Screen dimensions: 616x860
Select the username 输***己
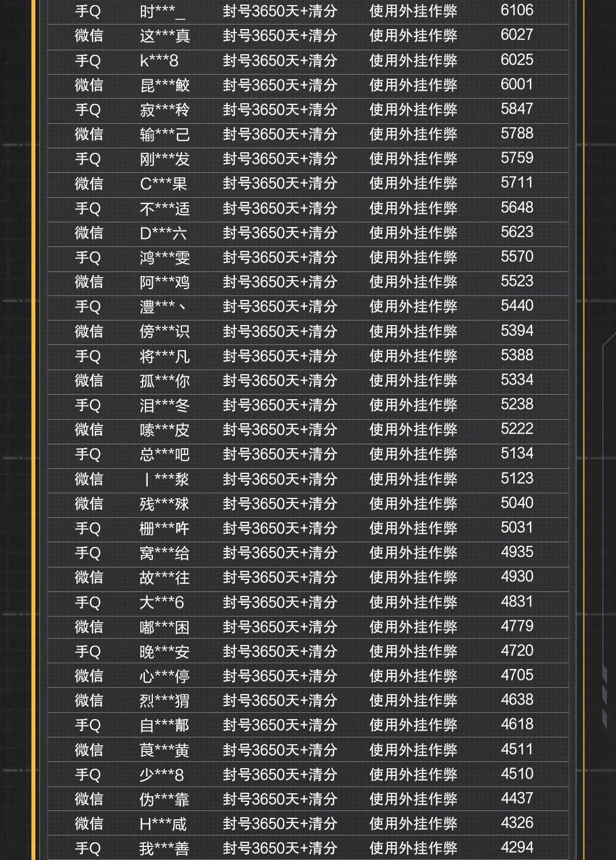(x=165, y=134)
